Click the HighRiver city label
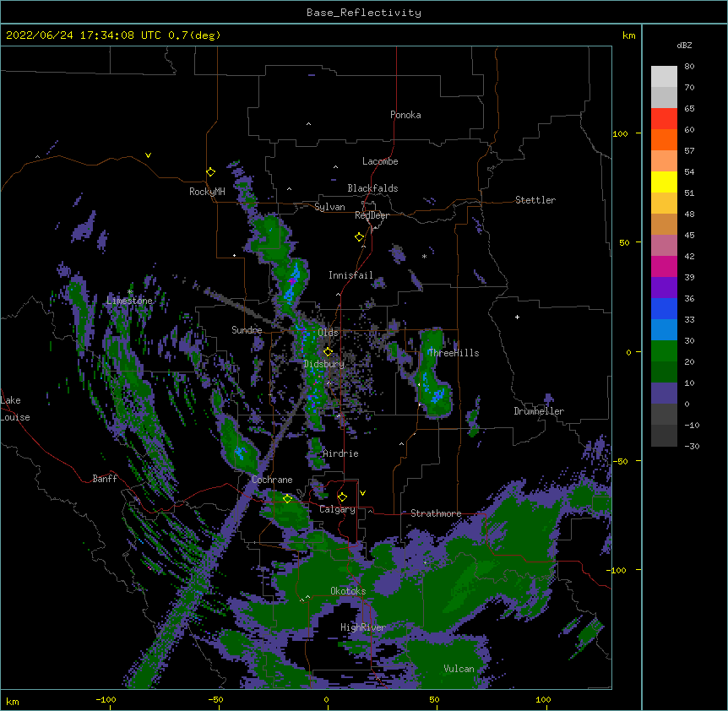 [363, 627]
